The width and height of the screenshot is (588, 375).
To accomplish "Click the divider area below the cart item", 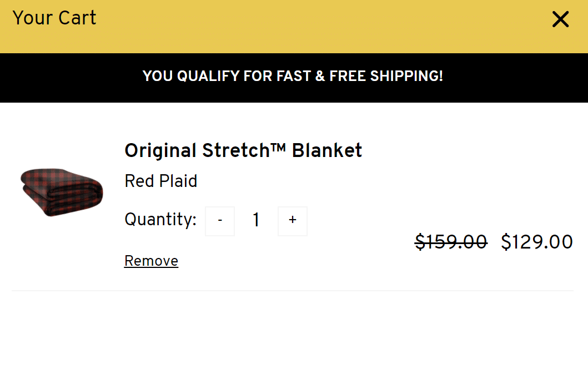I will click(294, 289).
